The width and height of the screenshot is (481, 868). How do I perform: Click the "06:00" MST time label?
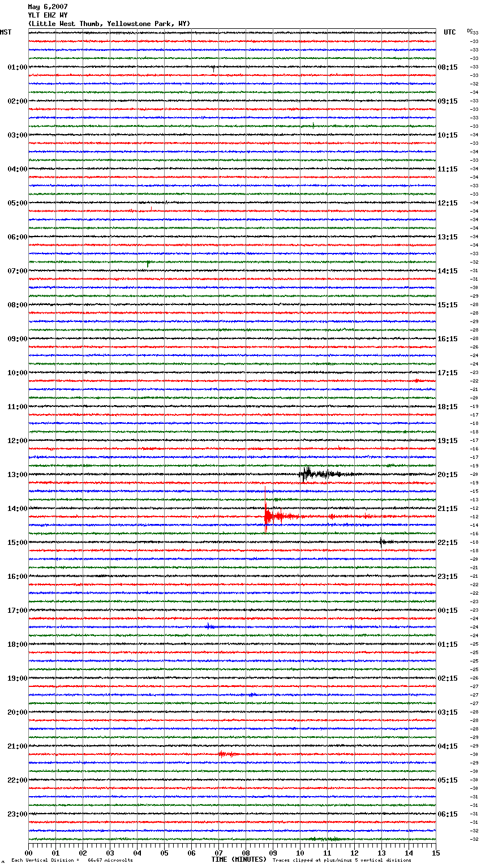tap(18, 237)
